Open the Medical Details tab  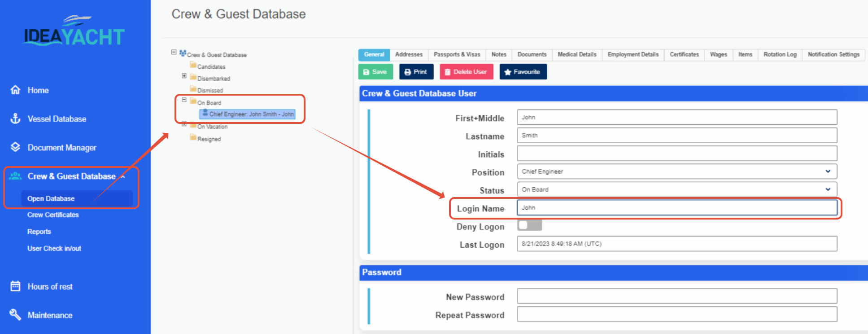tap(576, 54)
